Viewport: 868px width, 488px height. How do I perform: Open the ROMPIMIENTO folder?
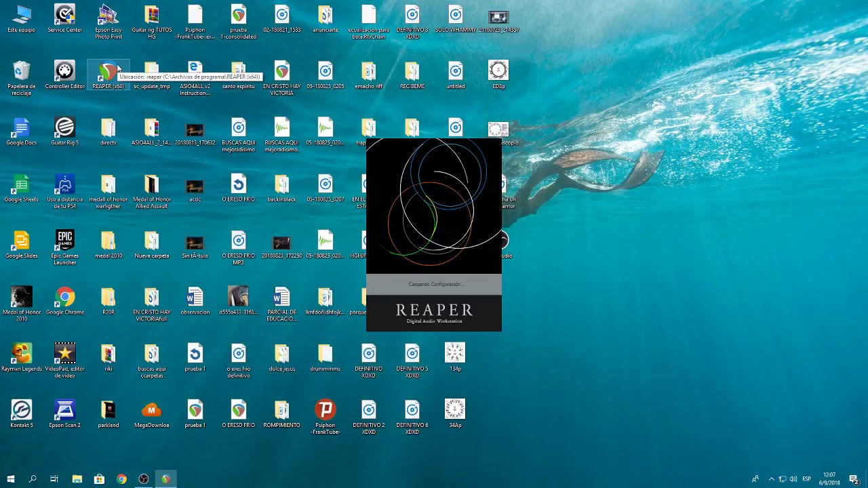coord(282,414)
